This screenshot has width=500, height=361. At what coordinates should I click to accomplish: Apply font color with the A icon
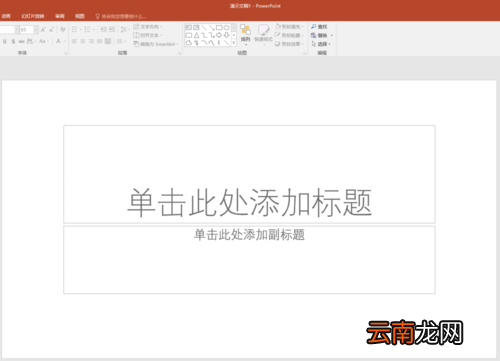pyautogui.click(x=58, y=41)
